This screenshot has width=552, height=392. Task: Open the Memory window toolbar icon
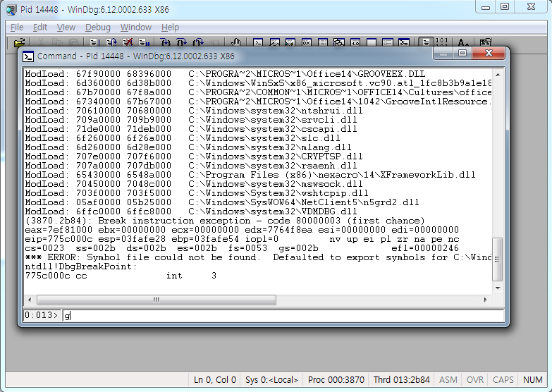click(x=322, y=42)
